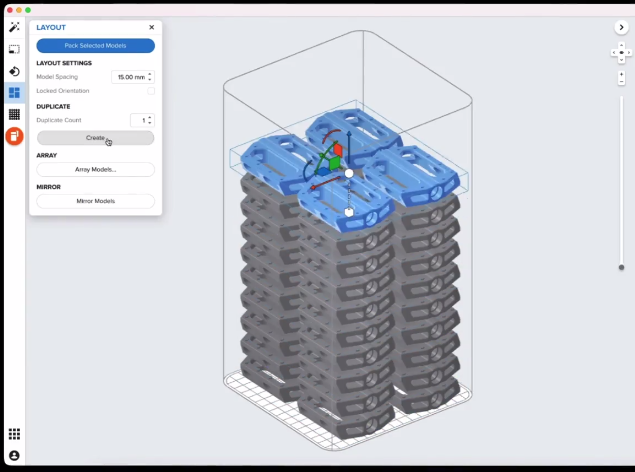The height and width of the screenshot is (472, 635).
Task: Open the user account profile icon
Action: (x=14, y=456)
